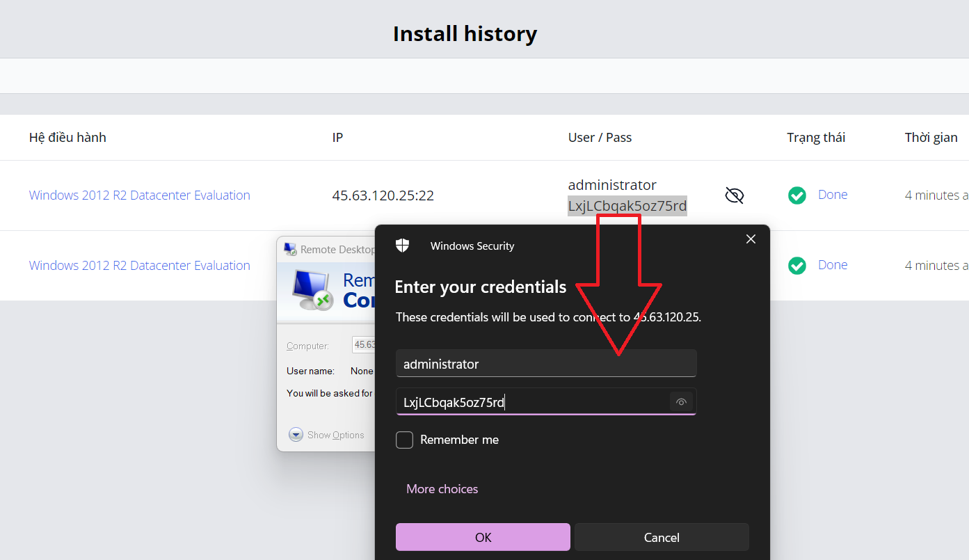Toggle password visibility eye in first row

tap(734, 195)
